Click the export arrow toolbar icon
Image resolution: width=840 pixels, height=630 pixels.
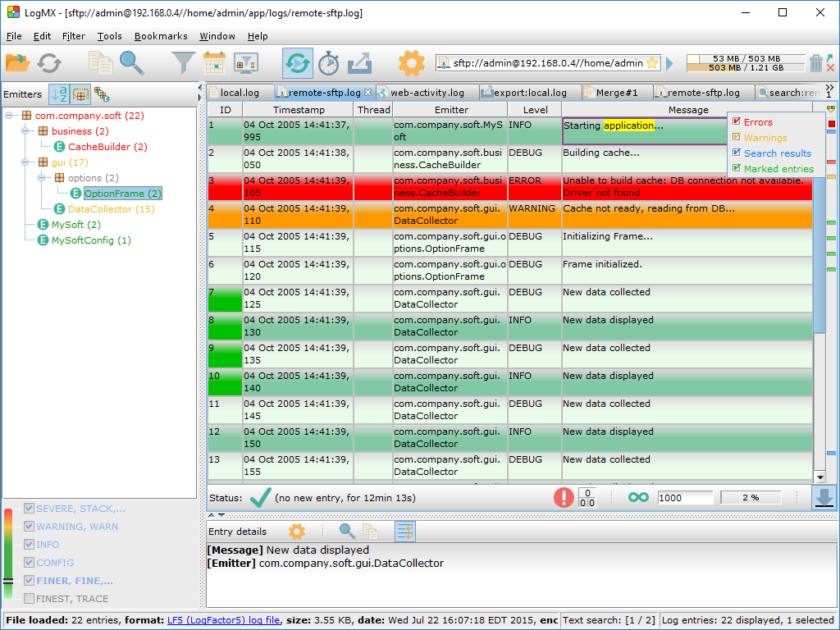coord(359,63)
